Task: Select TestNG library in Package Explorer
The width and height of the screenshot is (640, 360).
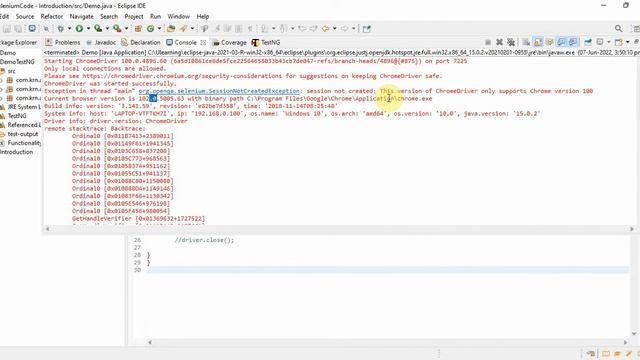Action: click(17, 116)
